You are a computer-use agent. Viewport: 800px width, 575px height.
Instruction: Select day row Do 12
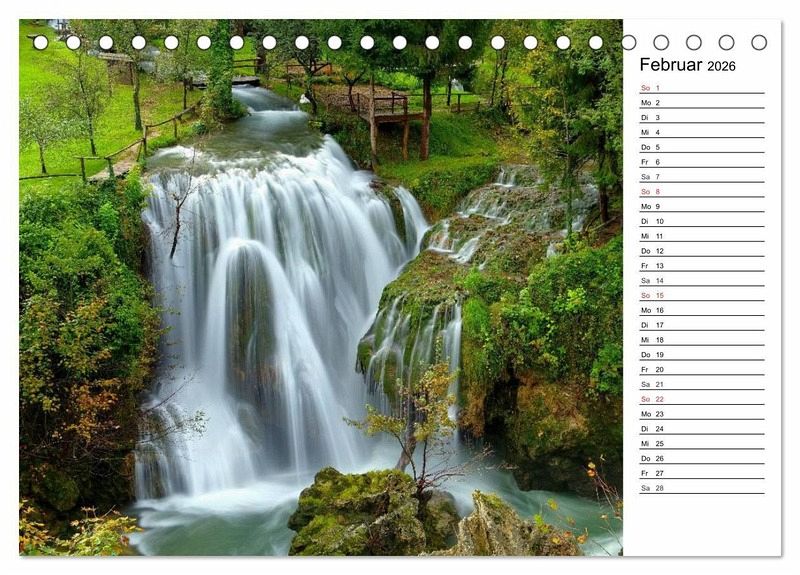coord(702,251)
